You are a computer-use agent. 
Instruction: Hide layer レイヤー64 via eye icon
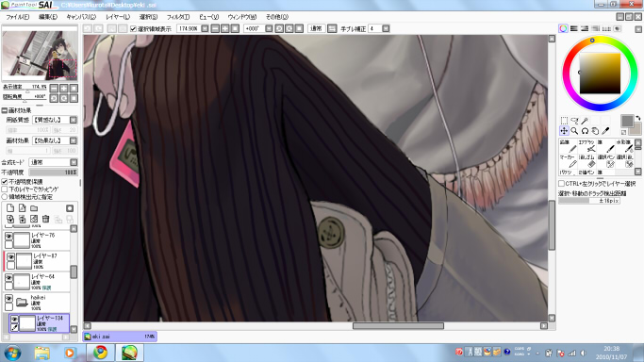[x=8, y=277]
